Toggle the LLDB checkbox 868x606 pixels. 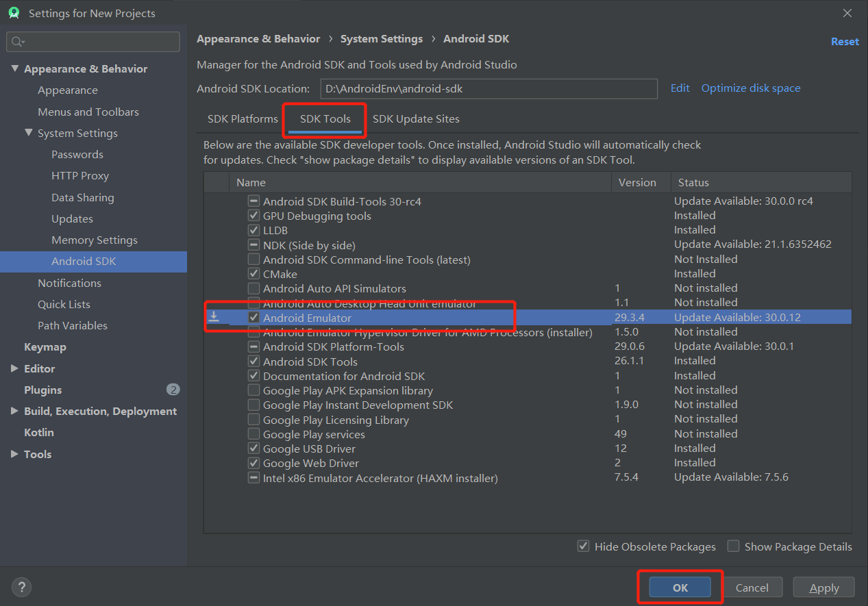coord(253,230)
